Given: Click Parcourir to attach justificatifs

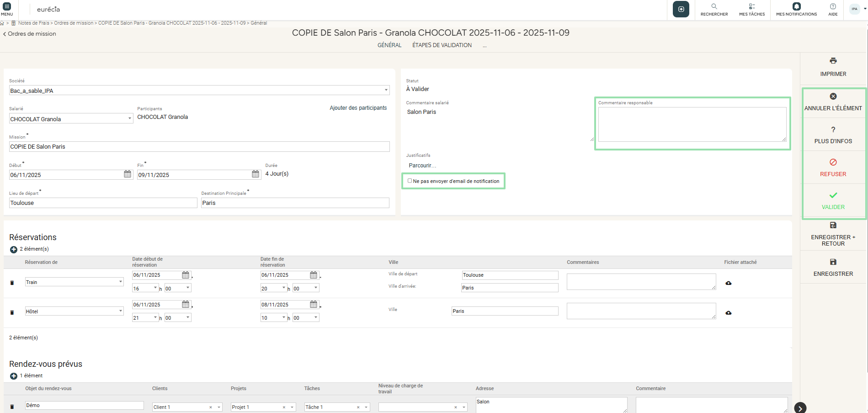Looking at the screenshot, I should [422, 166].
